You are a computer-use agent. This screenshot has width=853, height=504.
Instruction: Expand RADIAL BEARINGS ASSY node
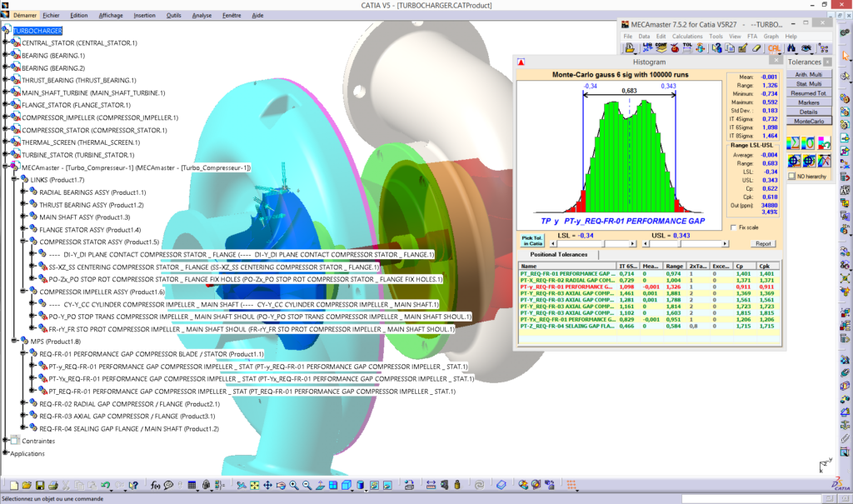(x=22, y=192)
